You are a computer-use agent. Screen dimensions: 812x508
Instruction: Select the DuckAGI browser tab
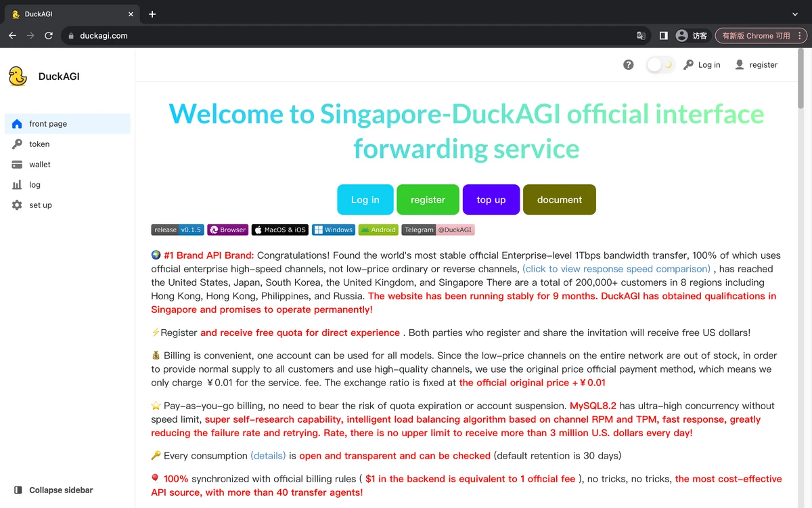click(x=73, y=14)
